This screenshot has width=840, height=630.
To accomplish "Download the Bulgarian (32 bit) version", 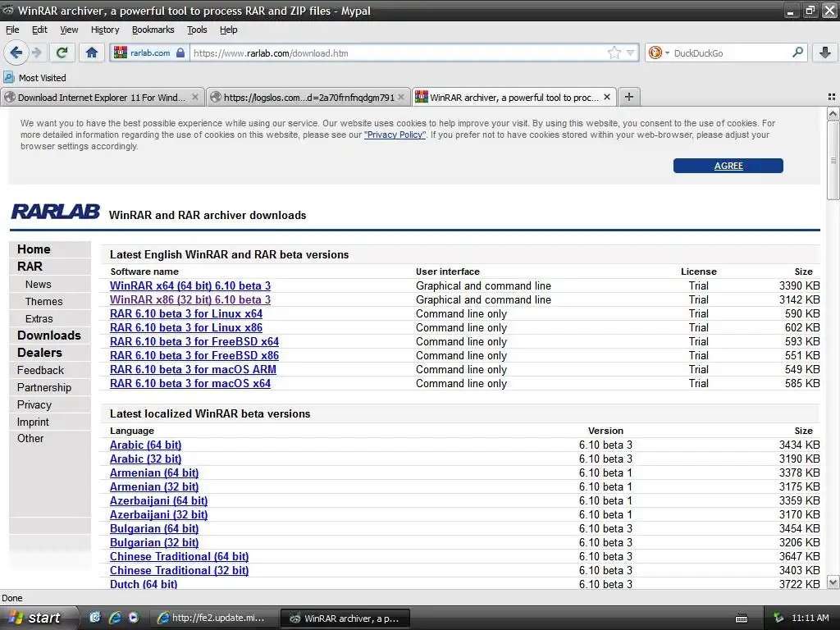I will click(x=153, y=542).
